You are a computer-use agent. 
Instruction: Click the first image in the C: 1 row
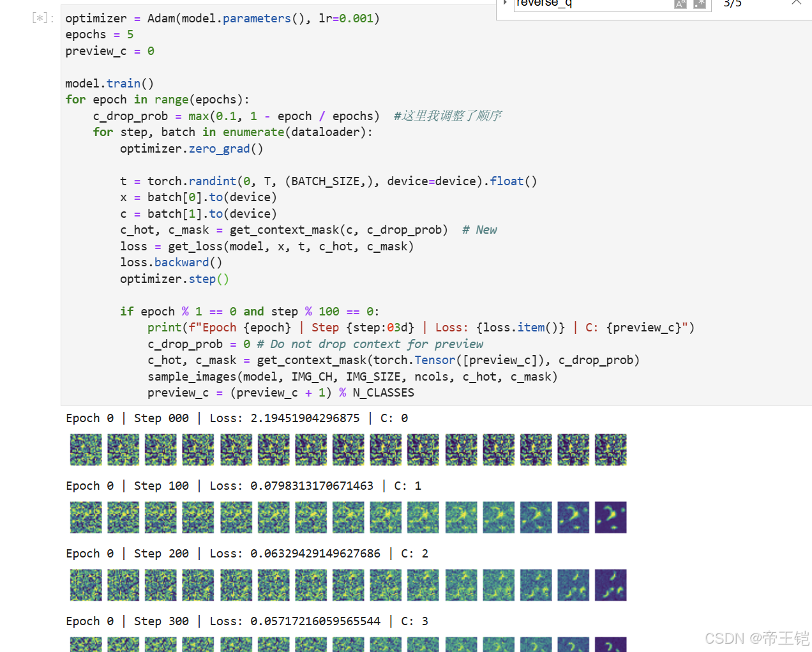click(x=86, y=517)
